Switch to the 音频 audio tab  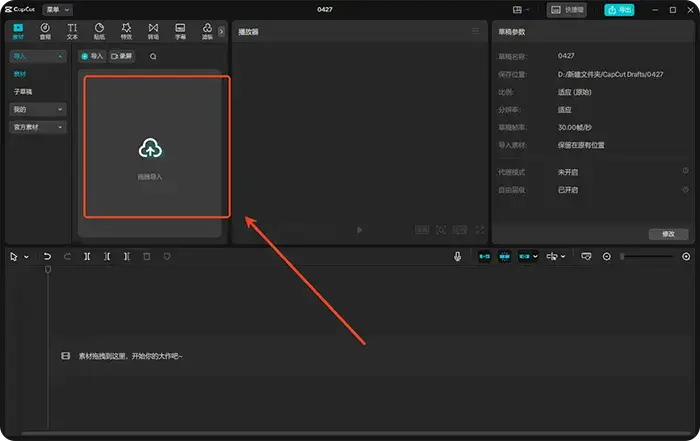(45, 31)
